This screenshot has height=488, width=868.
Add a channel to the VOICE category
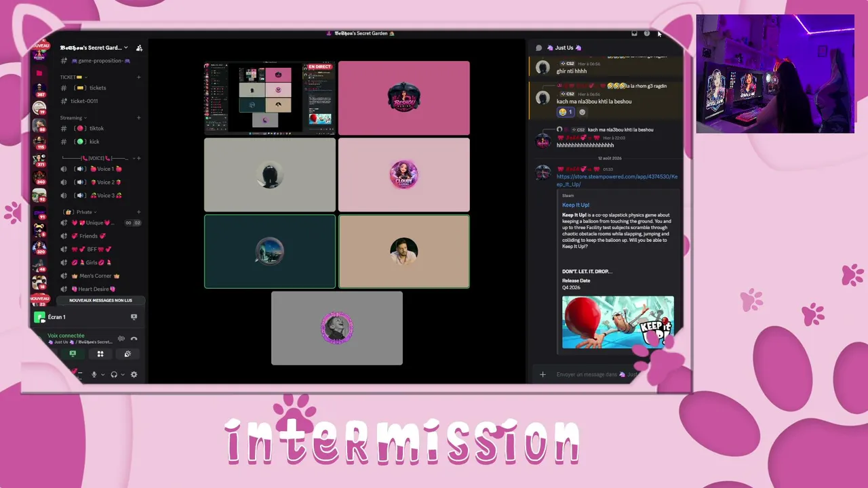tap(139, 158)
